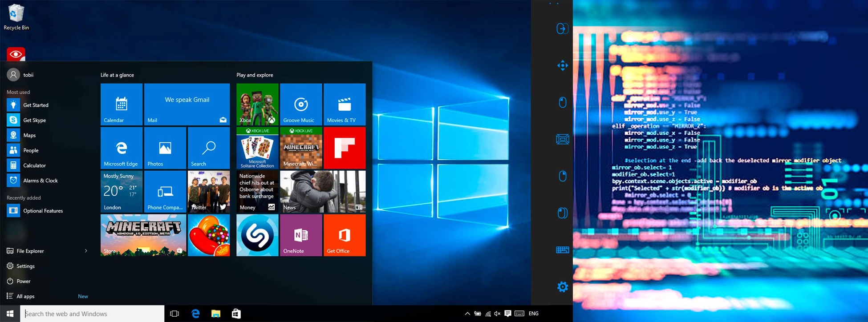This screenshot has width=868, height=322.
Task: Click the Life at a glance group header
Action: click(117, 75)
